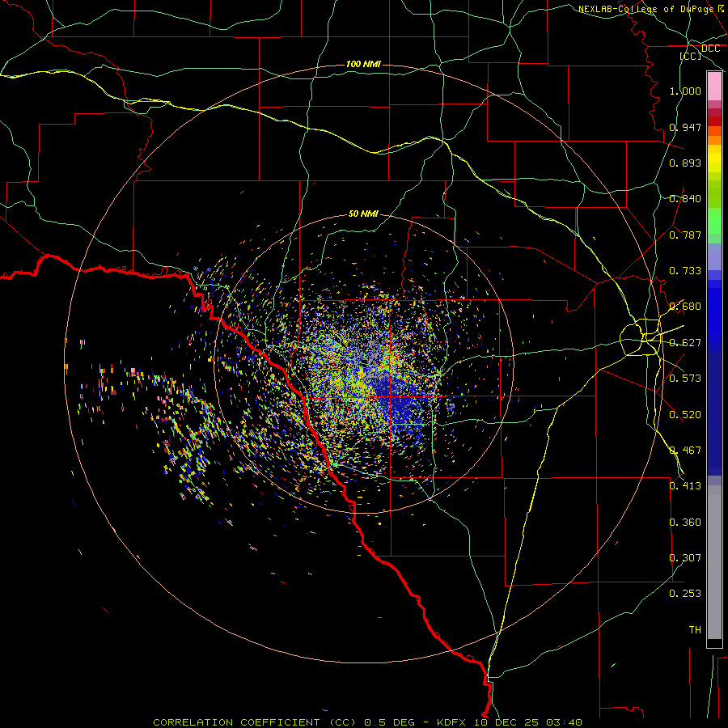728x728 pixels.
Task: Click the 0.253 legend value
Action: [685, 594]
